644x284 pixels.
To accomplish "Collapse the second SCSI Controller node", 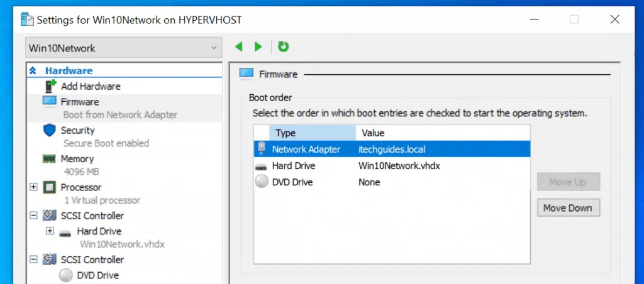I will pyautogui.click(x=34, y=259).
